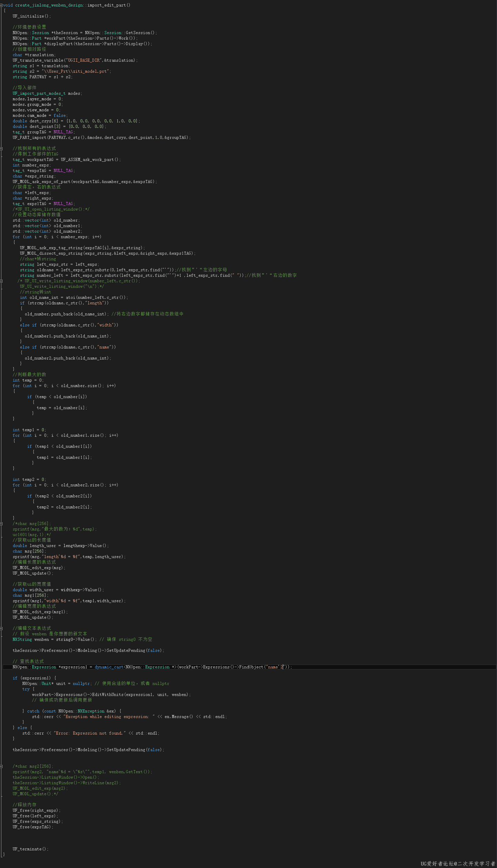
Task: Click the 'if (expression1) {' line
Action: pos(34,678)
